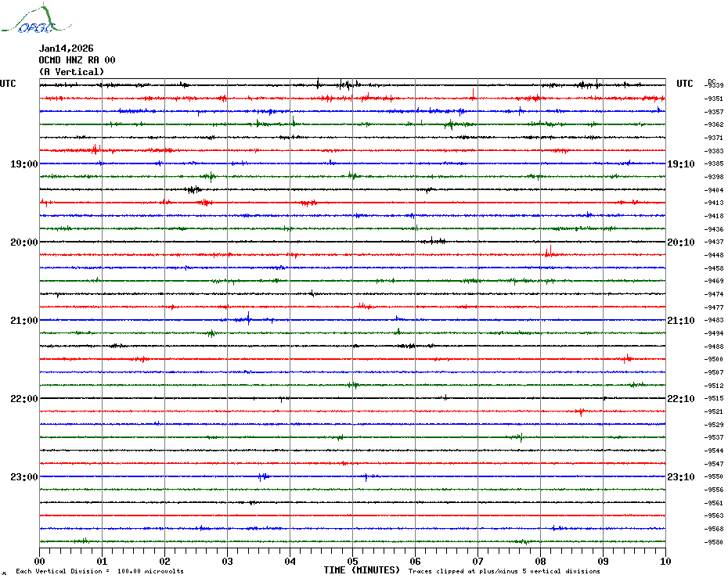This screenshot has height=582, width=728.
Task: Click the DC offset value '-9383'
Action: point(714,151)
